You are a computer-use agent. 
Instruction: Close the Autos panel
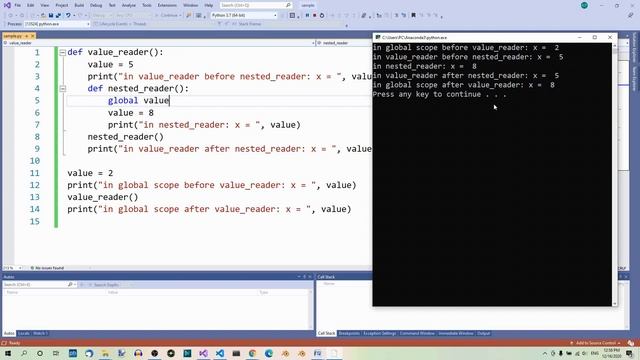click(x=310, y=277)
